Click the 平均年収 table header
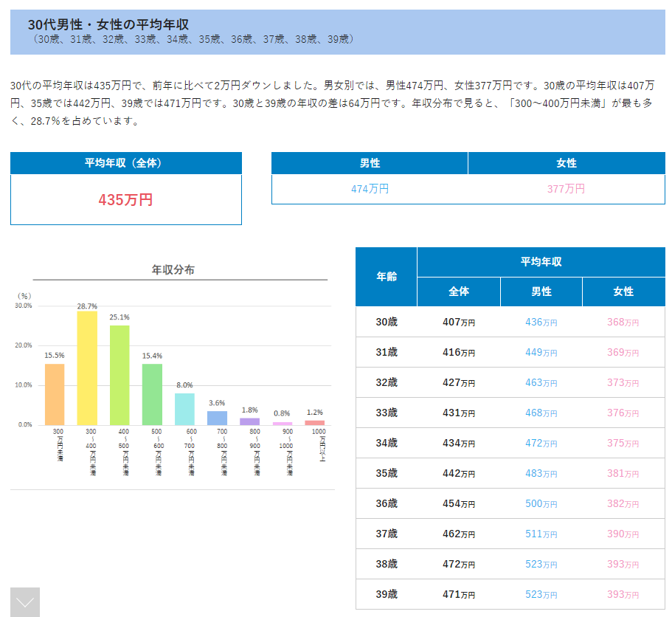Viewport: 672px width, 617px height. pyautogui.click(x=541, y=261)
